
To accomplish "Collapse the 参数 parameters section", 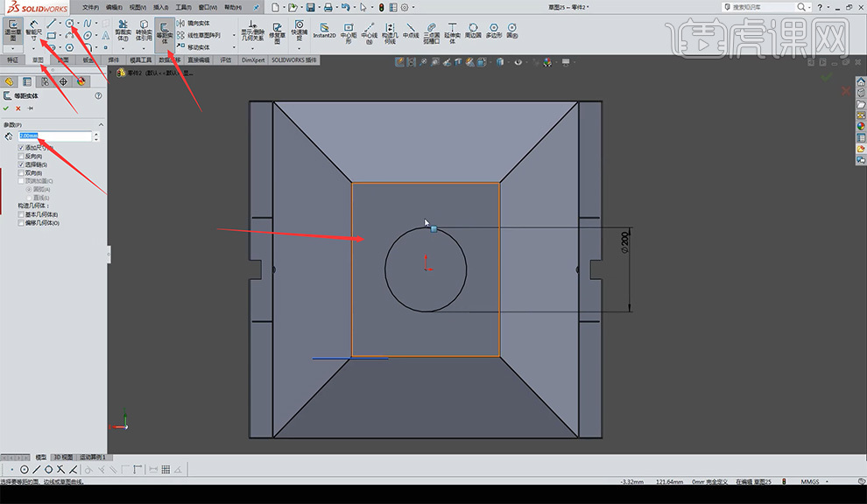I will pyautogui.click(x=100, y=124).
